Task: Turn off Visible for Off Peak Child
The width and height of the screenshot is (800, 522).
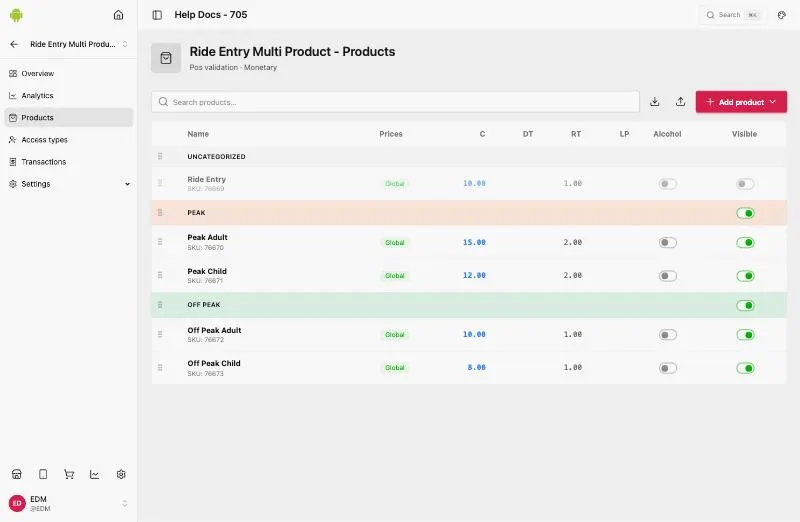Action: point(745,368)
